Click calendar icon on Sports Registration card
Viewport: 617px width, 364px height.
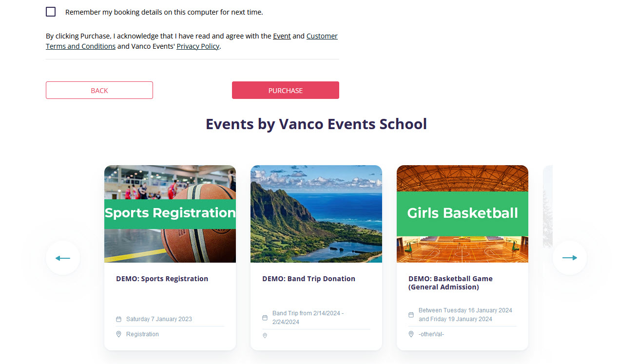pos(118,319)
